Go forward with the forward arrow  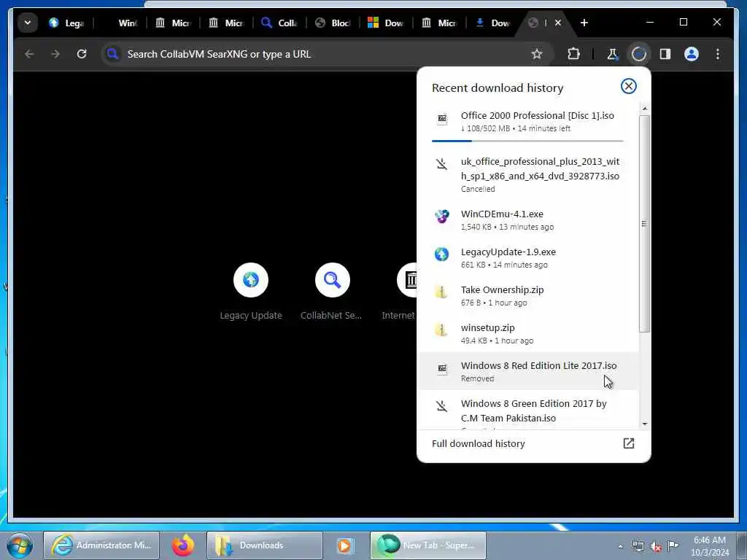(55, 54)
